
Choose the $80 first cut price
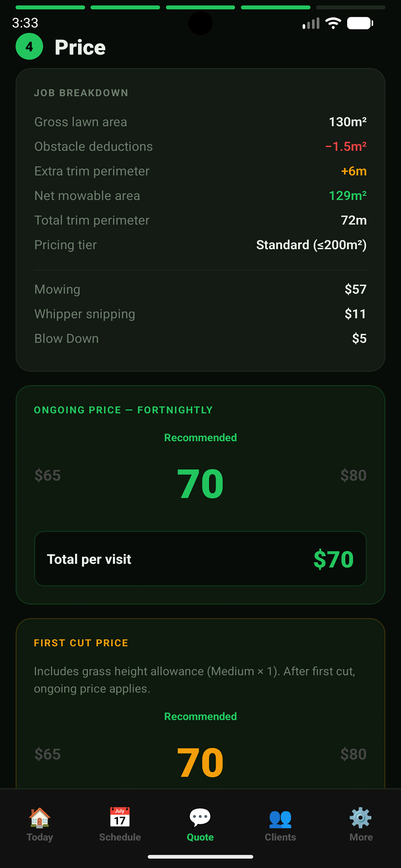353,754
